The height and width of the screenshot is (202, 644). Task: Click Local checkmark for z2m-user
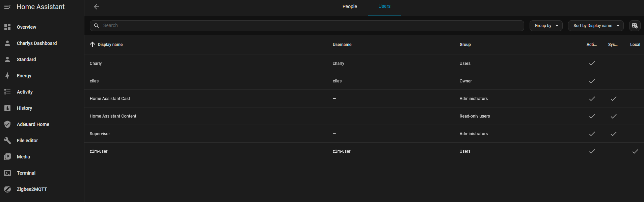coord(635,151)
